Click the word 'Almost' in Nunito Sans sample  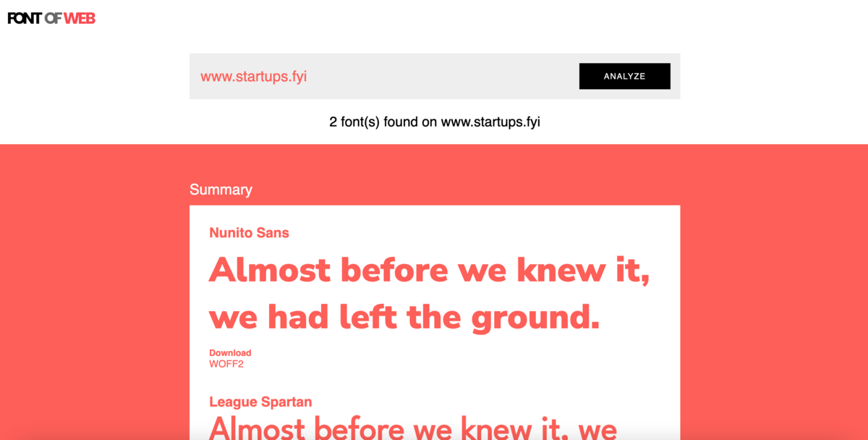(270, 270)
